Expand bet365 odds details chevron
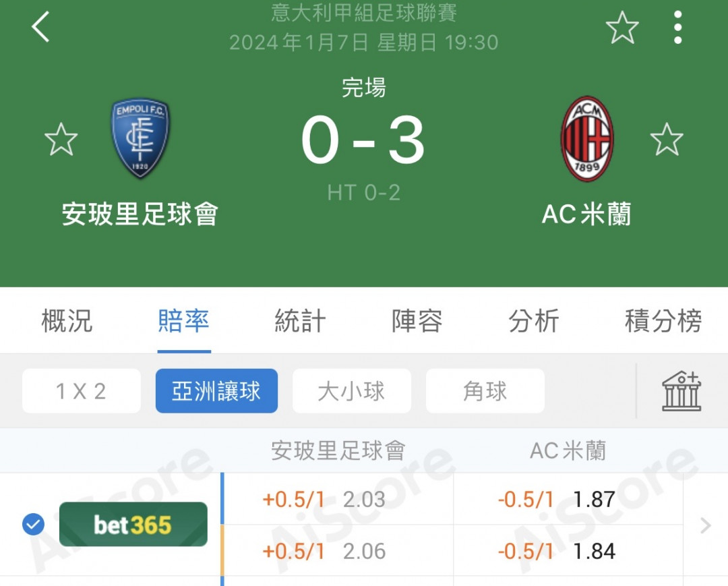 (705, 525)
